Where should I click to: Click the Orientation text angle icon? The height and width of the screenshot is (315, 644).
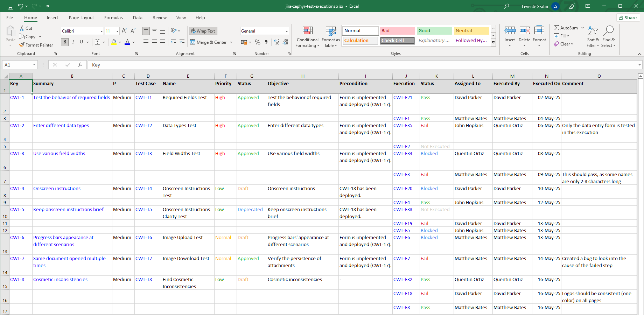[174, 31]
